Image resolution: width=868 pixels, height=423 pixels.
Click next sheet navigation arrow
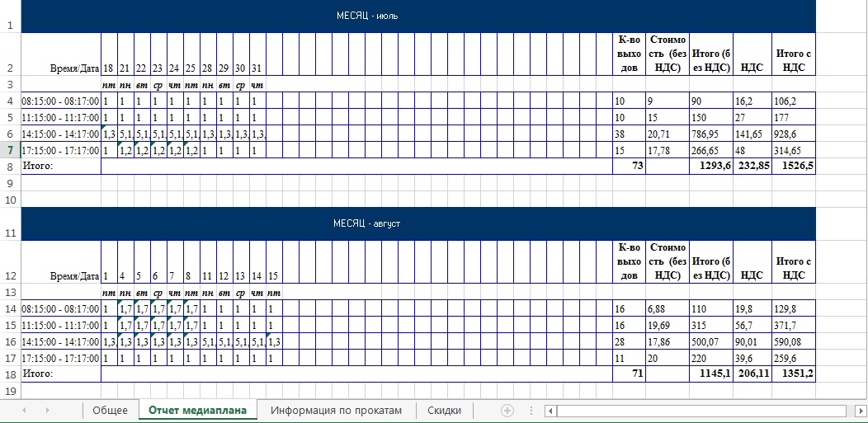tap(47, 411)
